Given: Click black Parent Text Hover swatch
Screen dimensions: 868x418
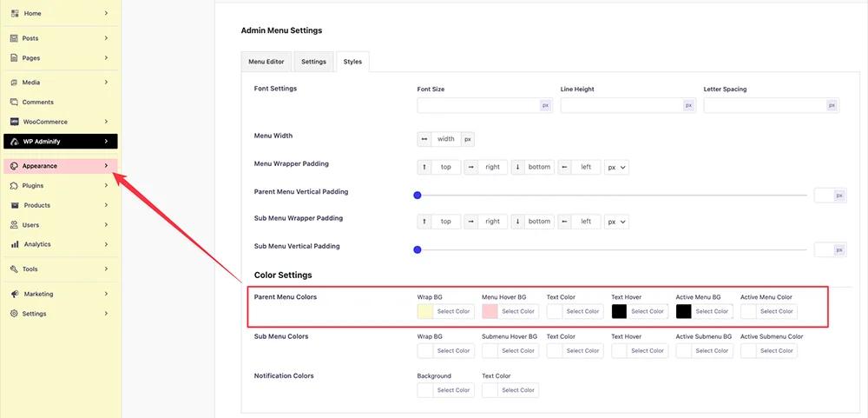Looking at the screenshot, I should tap(619, 312).
